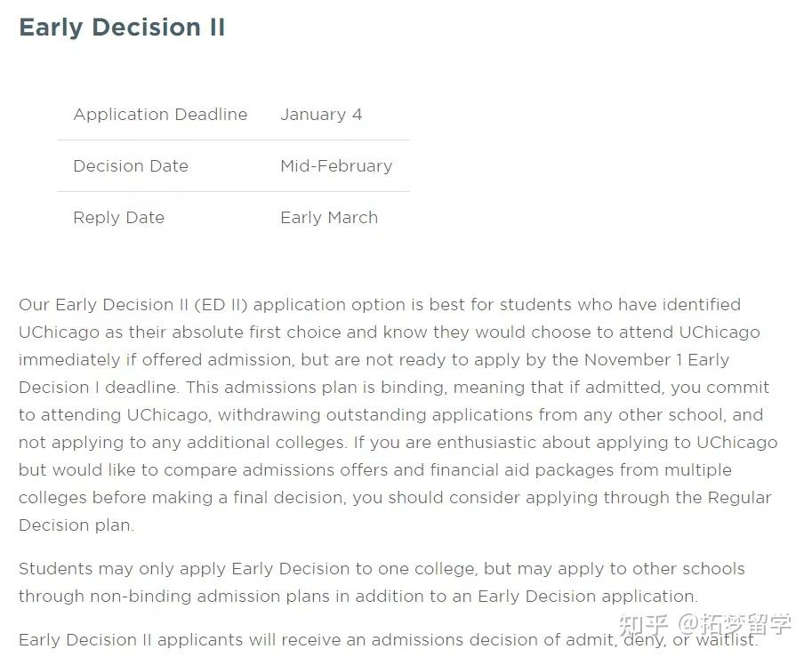This screenshot has width=812, height=657.
Task: Click the 'Regular' word in paragraph
Action: 739,498
